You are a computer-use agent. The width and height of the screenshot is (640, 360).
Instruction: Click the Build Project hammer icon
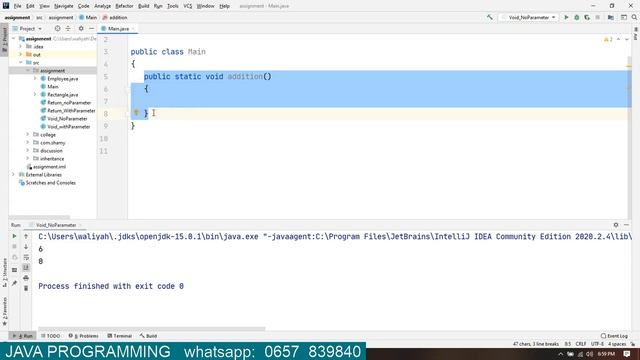(489, 17)
